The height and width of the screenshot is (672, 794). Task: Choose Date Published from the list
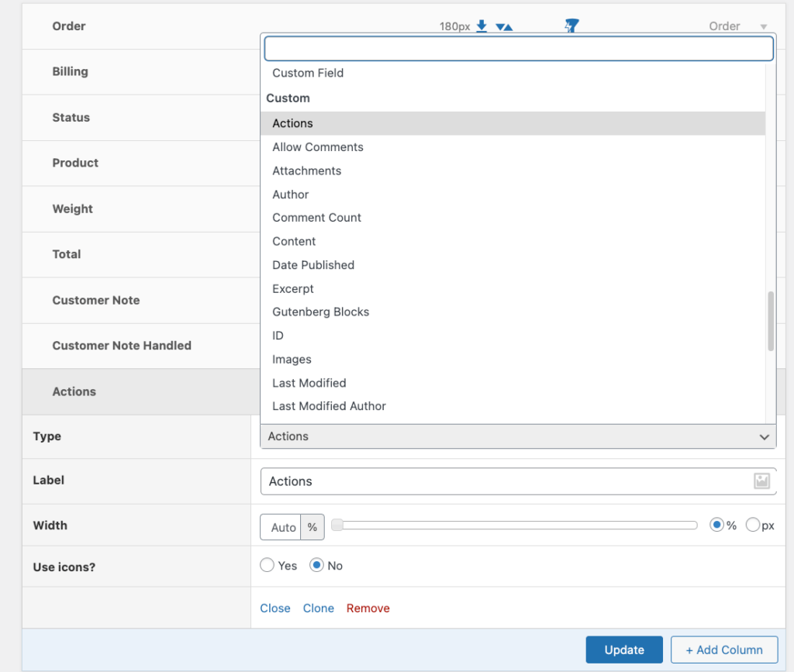coord(312,264)
